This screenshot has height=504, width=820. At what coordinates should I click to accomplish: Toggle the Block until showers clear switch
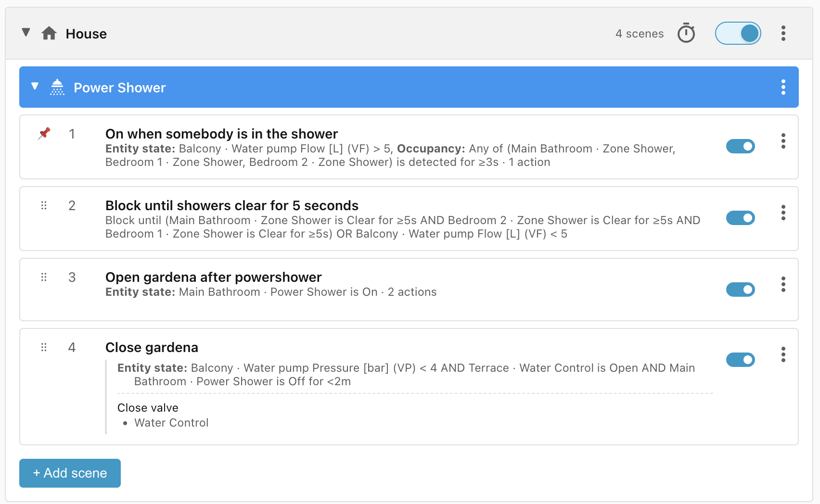741,218
